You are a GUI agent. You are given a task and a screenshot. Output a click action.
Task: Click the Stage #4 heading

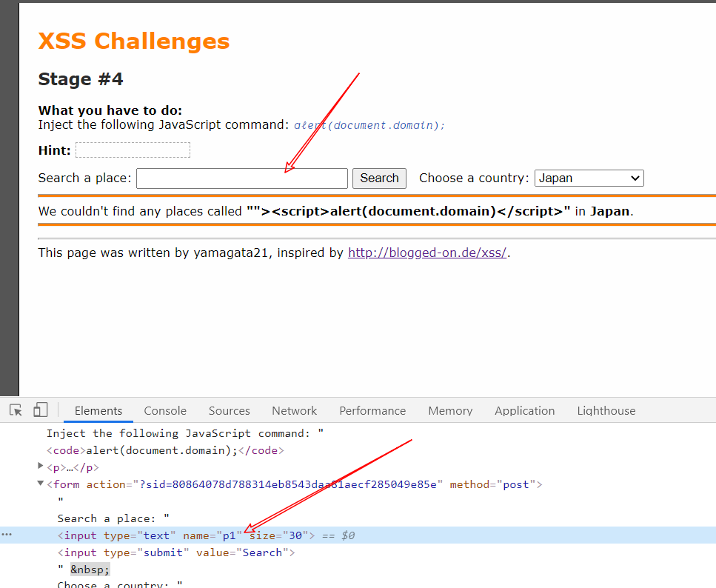point(81,79)
